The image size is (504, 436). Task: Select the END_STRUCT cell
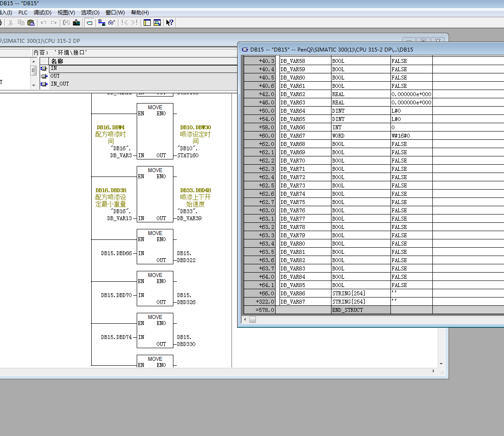[x=361, y=310]
